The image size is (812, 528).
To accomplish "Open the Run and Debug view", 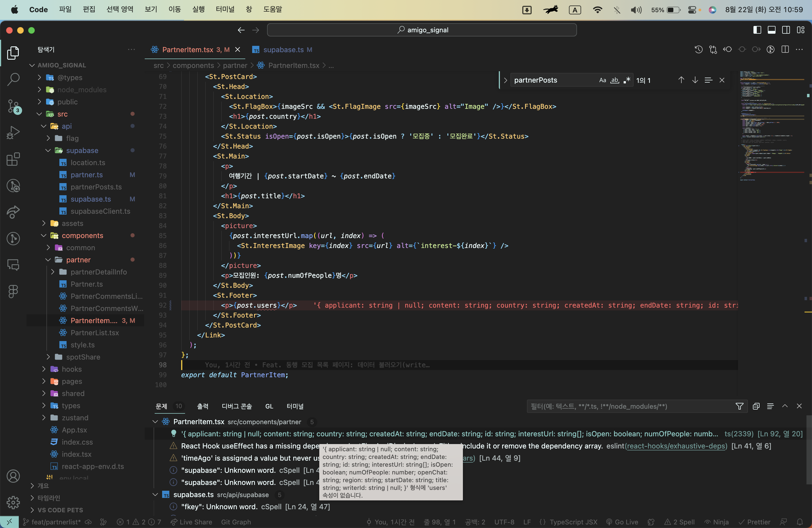I will pyautogui.click(x=13, y=132).
